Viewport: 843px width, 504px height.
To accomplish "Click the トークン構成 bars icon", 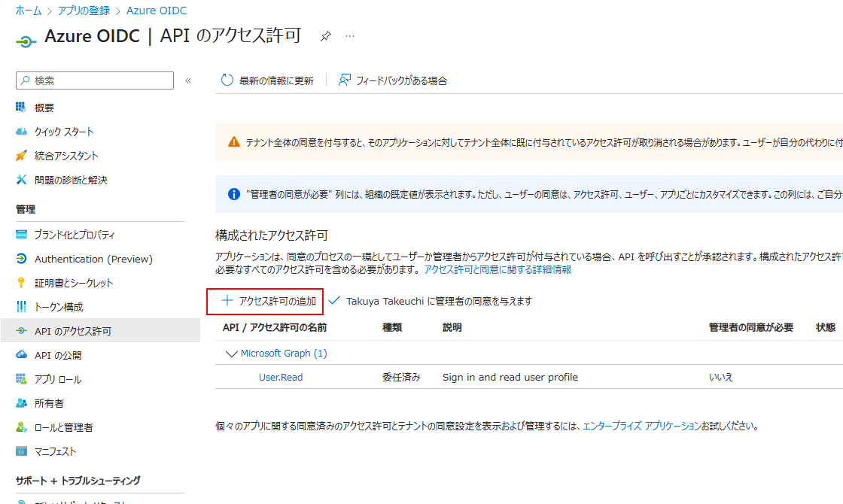I will [x=21, y=307].
